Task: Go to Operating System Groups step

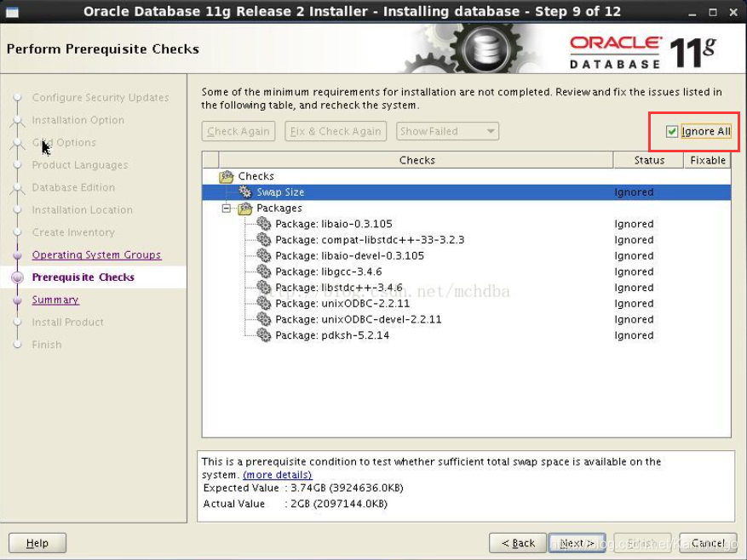Action: pos(97,254)
